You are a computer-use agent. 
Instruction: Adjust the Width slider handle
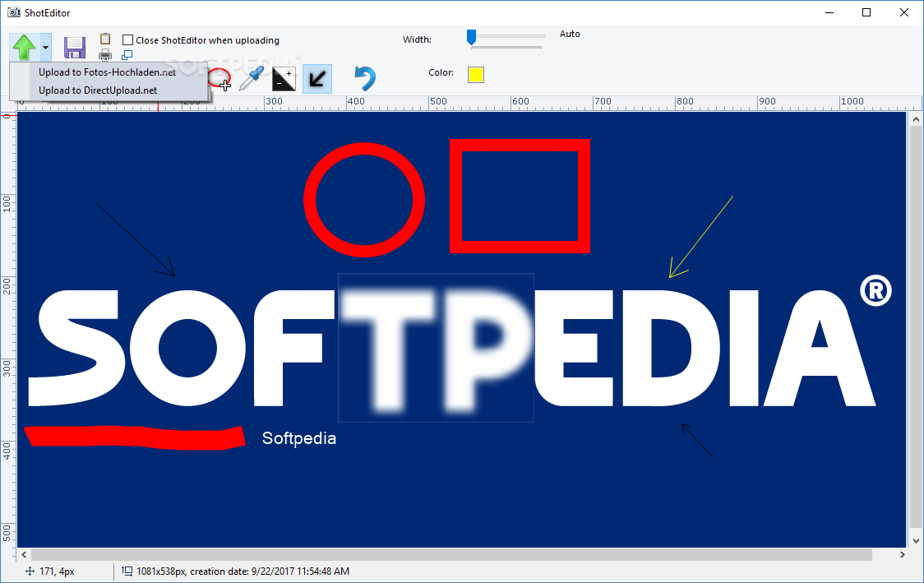click(471, 37)
